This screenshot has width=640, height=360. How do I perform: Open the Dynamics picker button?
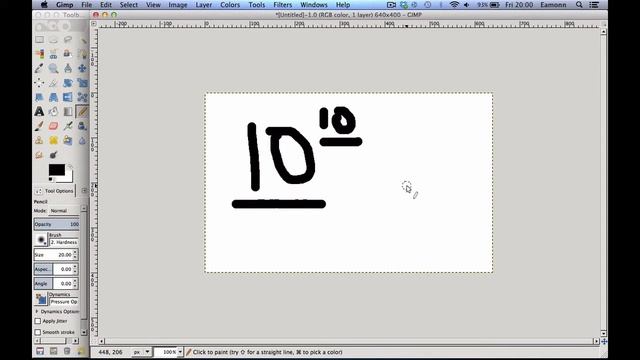41,299
